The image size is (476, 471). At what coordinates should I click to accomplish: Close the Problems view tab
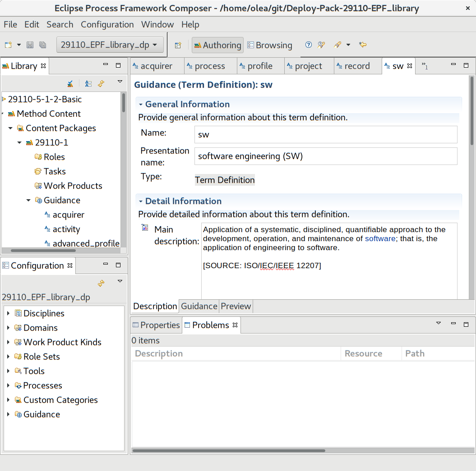point(235,325)
